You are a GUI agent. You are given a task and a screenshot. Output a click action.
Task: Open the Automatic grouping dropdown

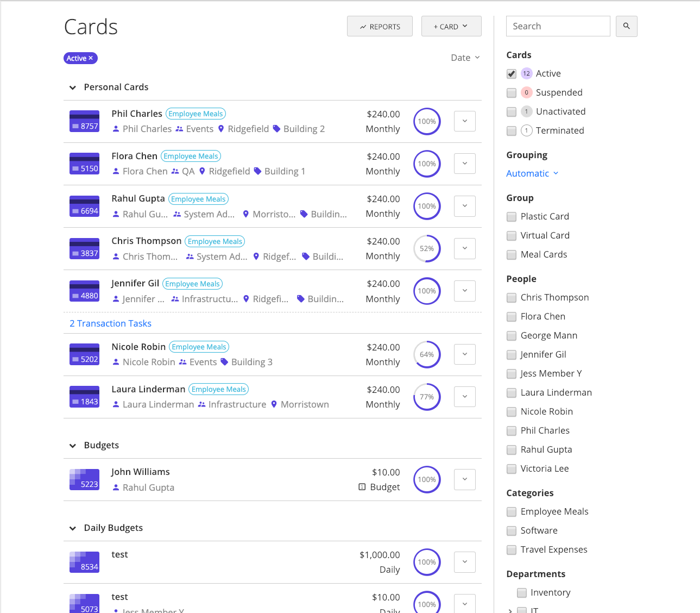532,173
